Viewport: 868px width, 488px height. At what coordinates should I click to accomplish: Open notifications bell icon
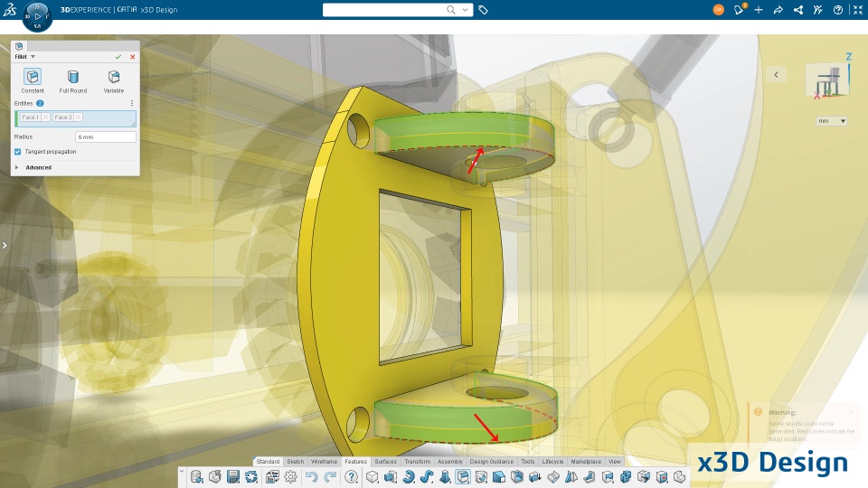click(x=739, y=9)
